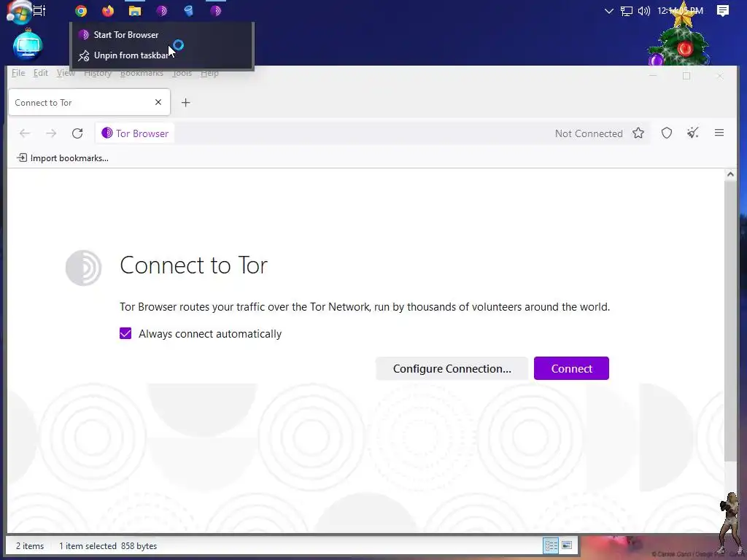Open a new tab with plus button

[186, 102]
